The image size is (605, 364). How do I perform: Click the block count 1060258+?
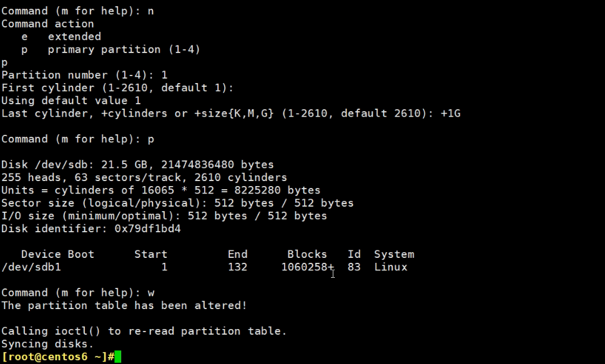pyautogui.click(x=307, y=267)
